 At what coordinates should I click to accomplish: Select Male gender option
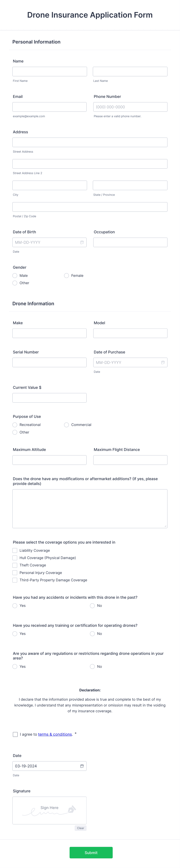(x=15, y=275)
